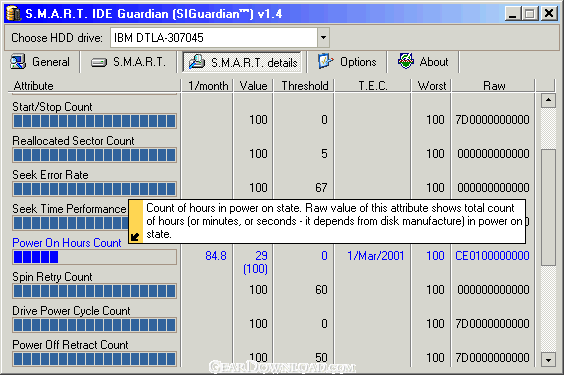Select the Power On Hours Count attribute
This screenshot has width=564, height=375.
(67, 243)
